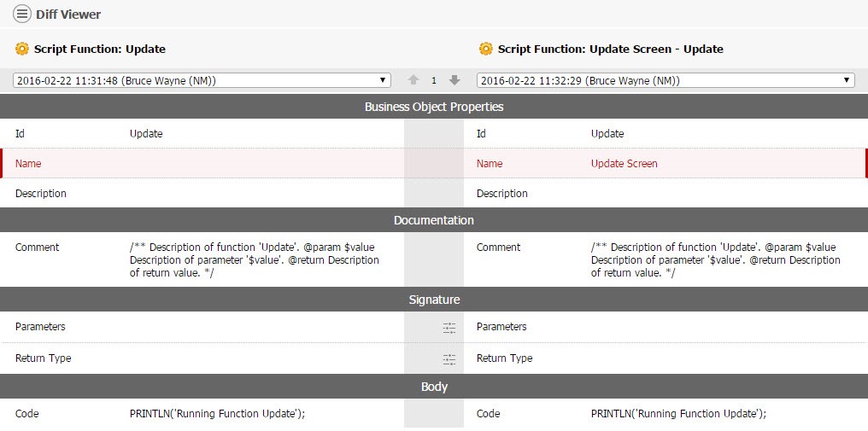The width and height of the screenshot is (868, 431).
Task: Click the 'Script Function: Update' title
Action: 100,49
